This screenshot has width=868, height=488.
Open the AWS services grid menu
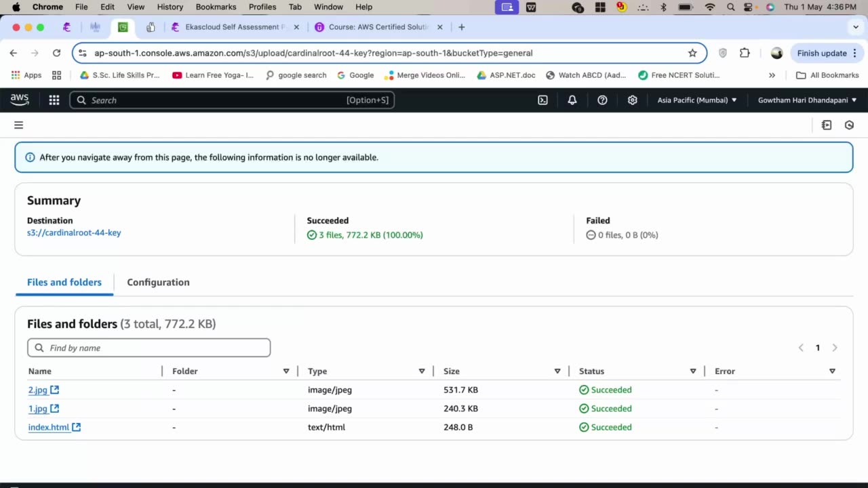(54, 100)
